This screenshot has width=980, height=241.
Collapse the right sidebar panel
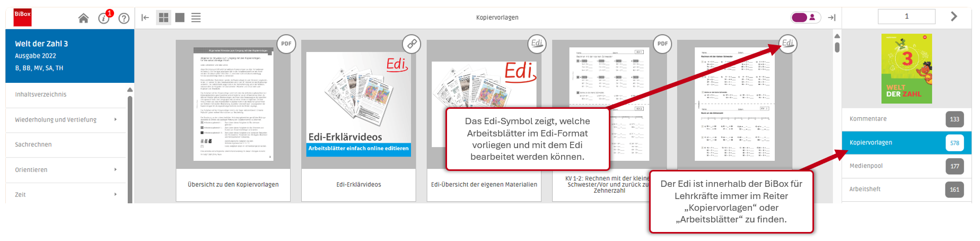pyautogui.click(x=832, y=18)
